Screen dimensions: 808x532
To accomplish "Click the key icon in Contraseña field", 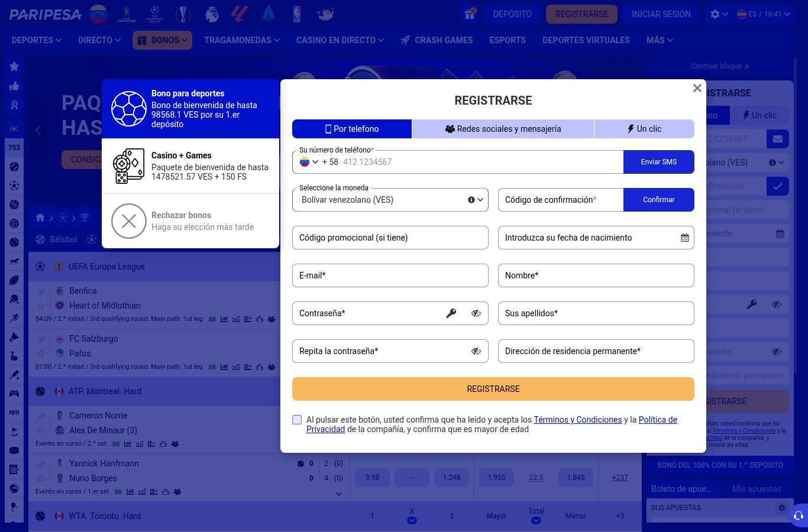I will (x=451, y=313).
